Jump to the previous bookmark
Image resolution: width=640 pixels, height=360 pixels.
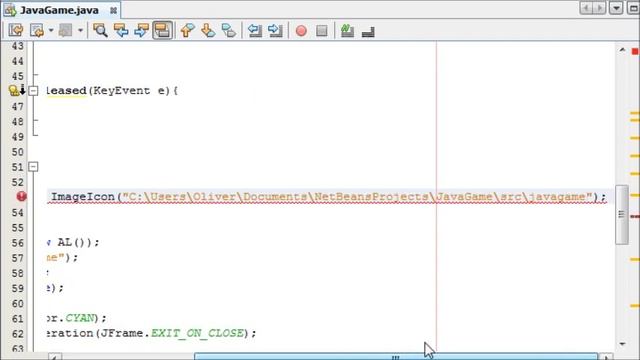click(x=187, y=30)
